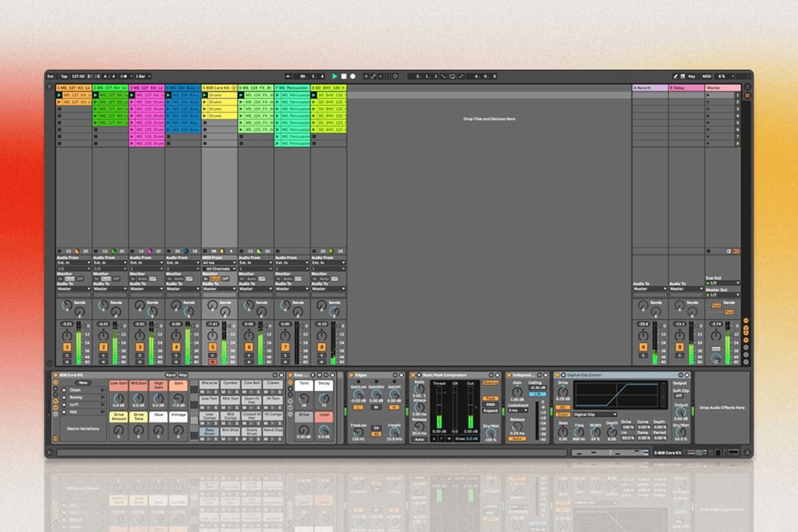This screenshot has height=532, width=798.
Task: Open the Cue Out dropdown
Action: pyautogui.click(x=723, y=283)
